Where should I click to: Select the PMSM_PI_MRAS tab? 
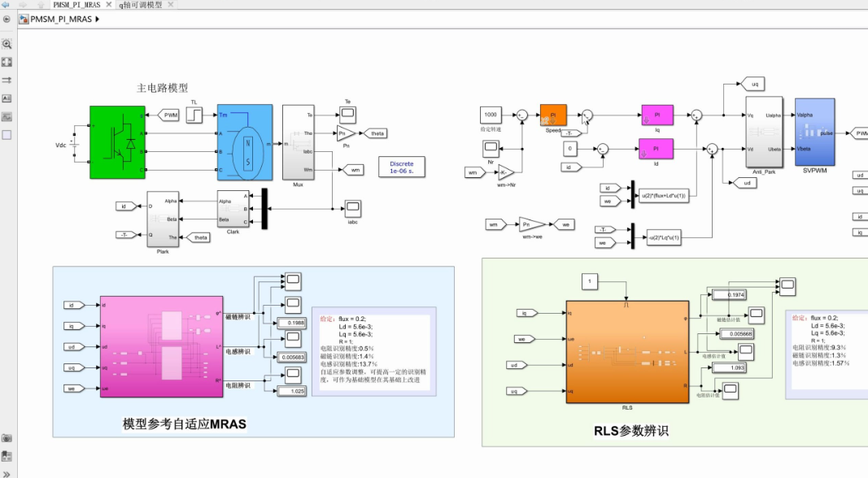tap(76, 5)
